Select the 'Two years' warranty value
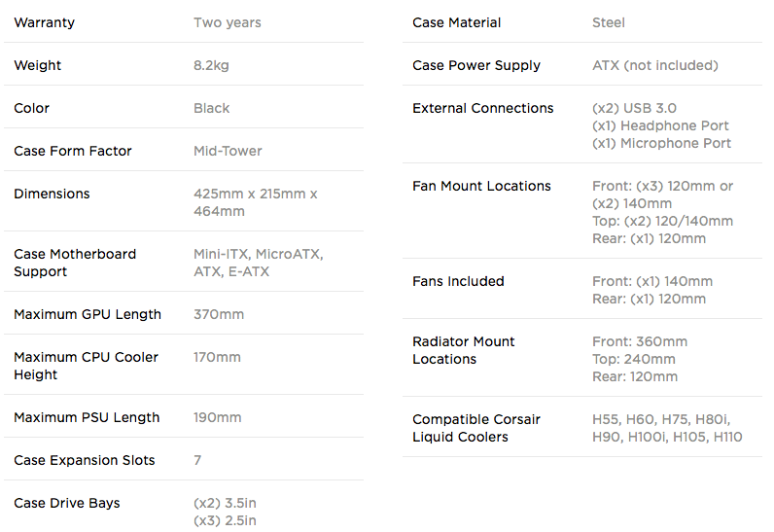 coord(228,22)
